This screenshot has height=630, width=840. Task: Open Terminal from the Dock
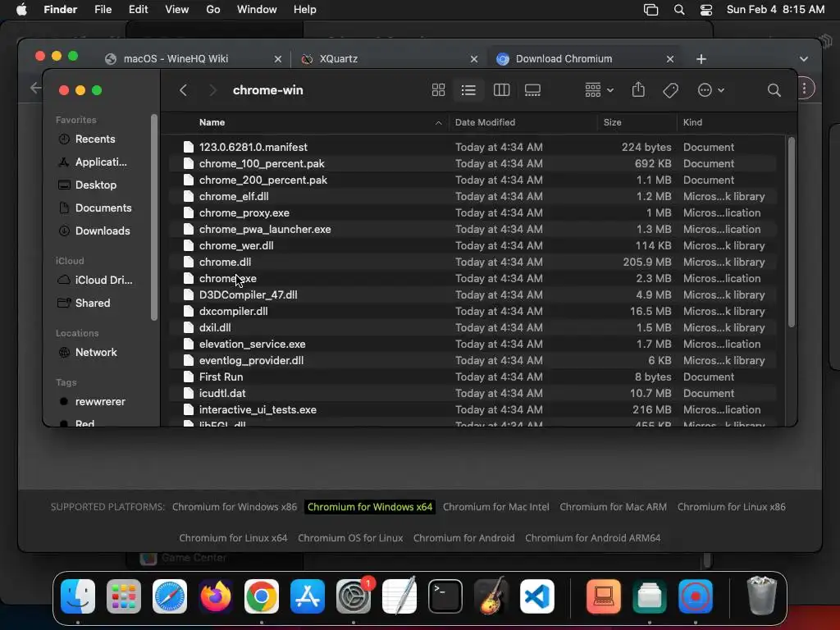coord(445,596)
